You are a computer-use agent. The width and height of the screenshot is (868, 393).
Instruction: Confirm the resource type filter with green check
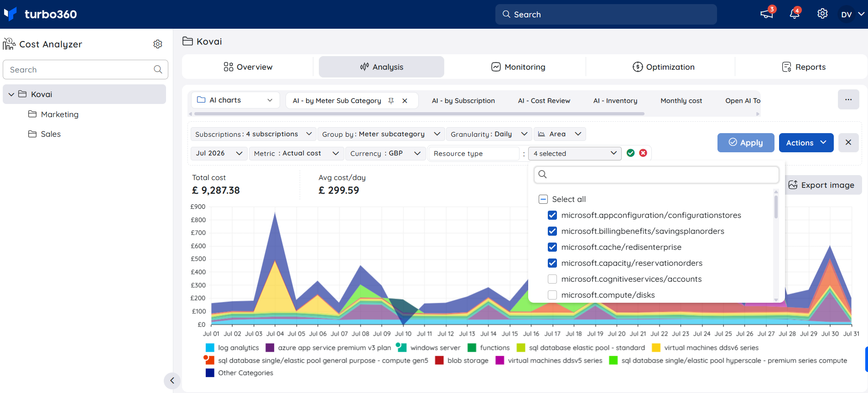[630, 153]
